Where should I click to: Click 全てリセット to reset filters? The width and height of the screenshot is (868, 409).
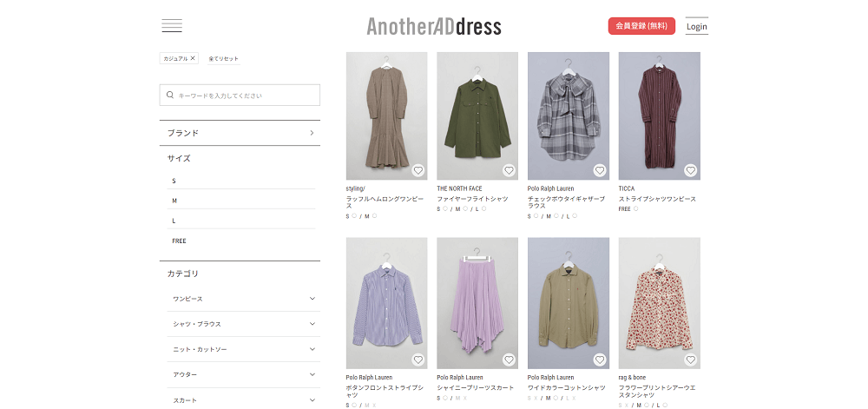tap(224, 59)
